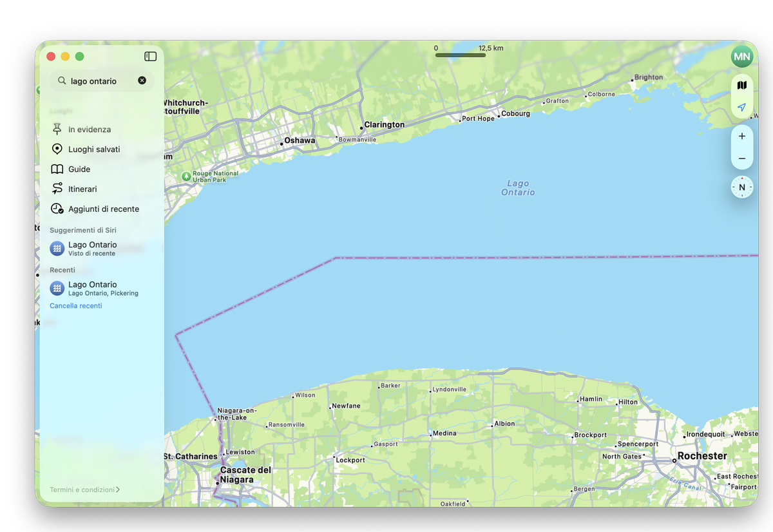Toggle the sidebar visibility icon

(151, 57)
